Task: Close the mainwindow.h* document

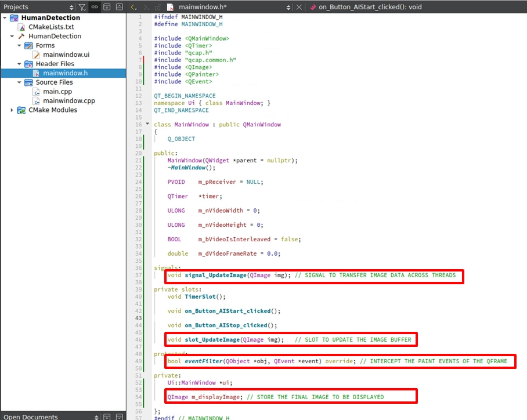Action: 299,7
